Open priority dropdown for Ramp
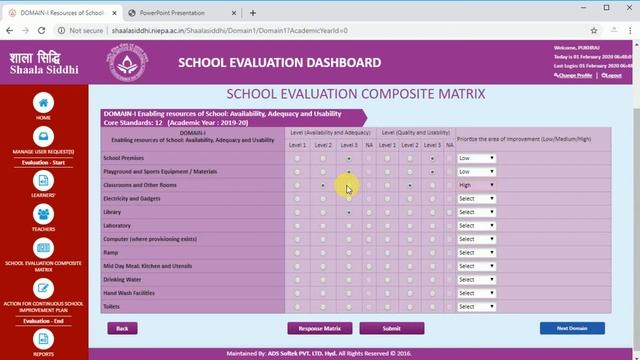The width and height of the screenshot is (640, 360). [x=476, y=252]
